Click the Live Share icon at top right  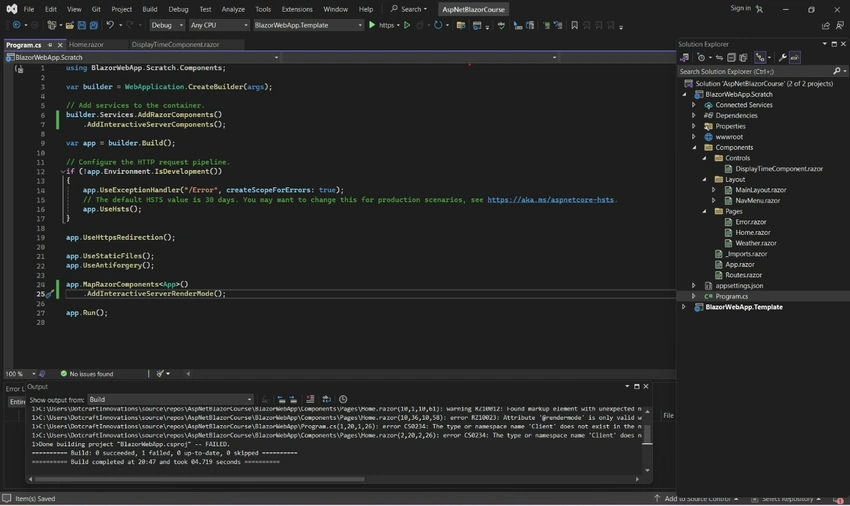coord(826,25)
